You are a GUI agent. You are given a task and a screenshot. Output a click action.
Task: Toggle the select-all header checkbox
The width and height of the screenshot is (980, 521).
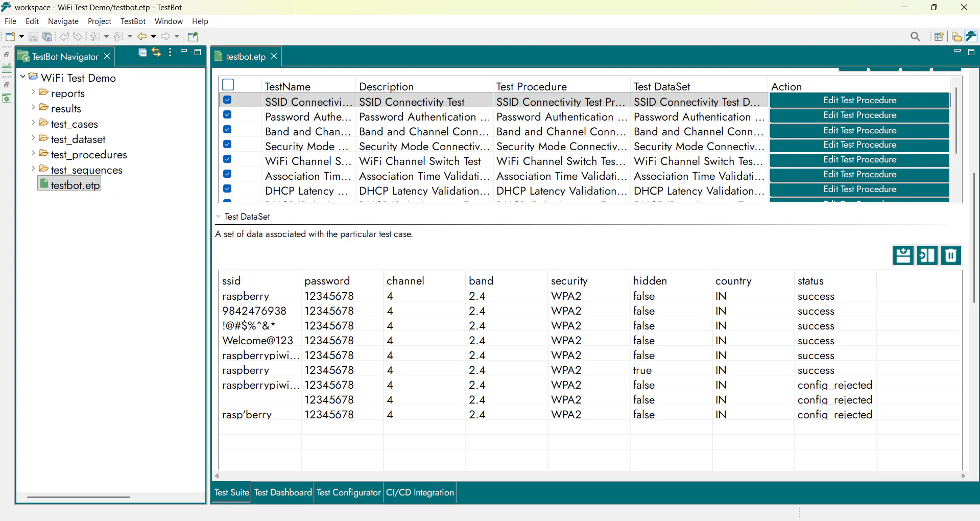click(x=228, y=84)
